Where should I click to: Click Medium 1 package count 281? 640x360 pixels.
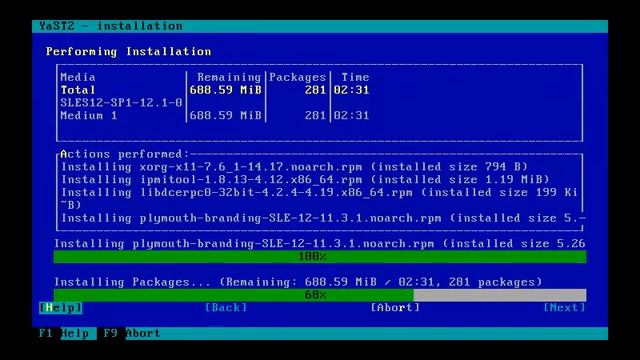click(x=315, y=116)
